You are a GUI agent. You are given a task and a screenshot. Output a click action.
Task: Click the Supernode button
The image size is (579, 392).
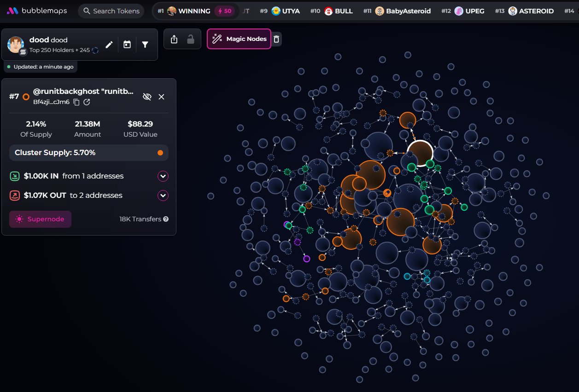40,219
